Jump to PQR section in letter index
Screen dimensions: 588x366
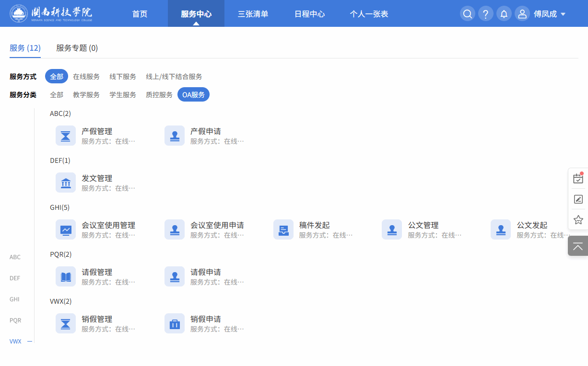tap(15, 320)
